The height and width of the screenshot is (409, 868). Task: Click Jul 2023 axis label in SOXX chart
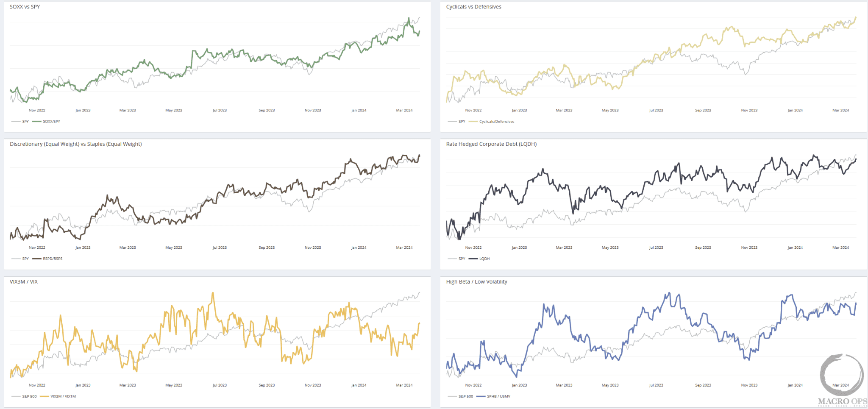tap(220, 111)
